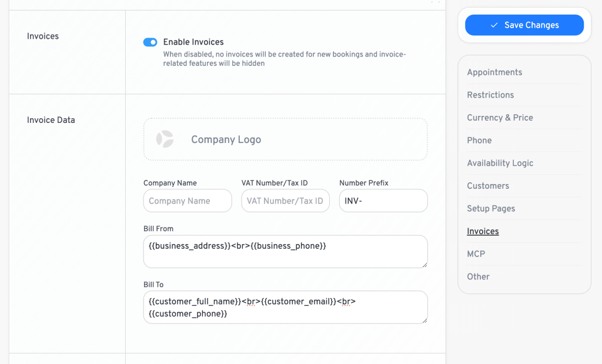Go to Restrictions settings section

pos(490,95)
